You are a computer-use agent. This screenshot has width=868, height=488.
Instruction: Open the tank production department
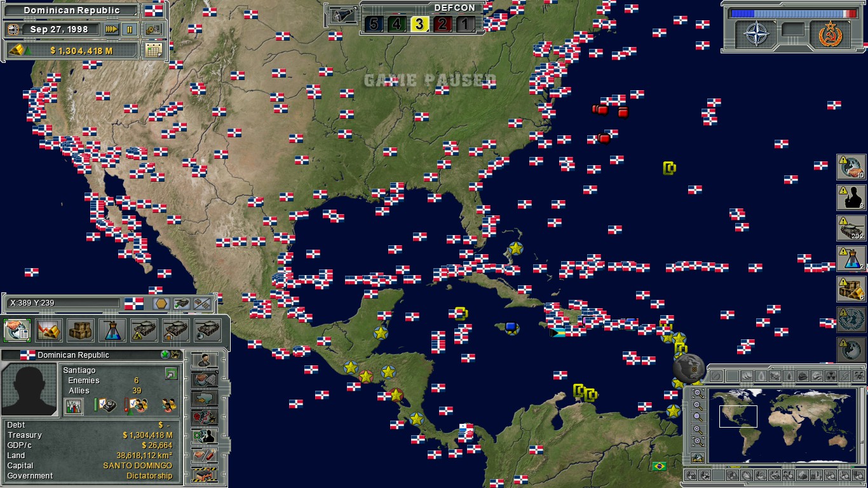pyautogui.click(x=144, y=330)
